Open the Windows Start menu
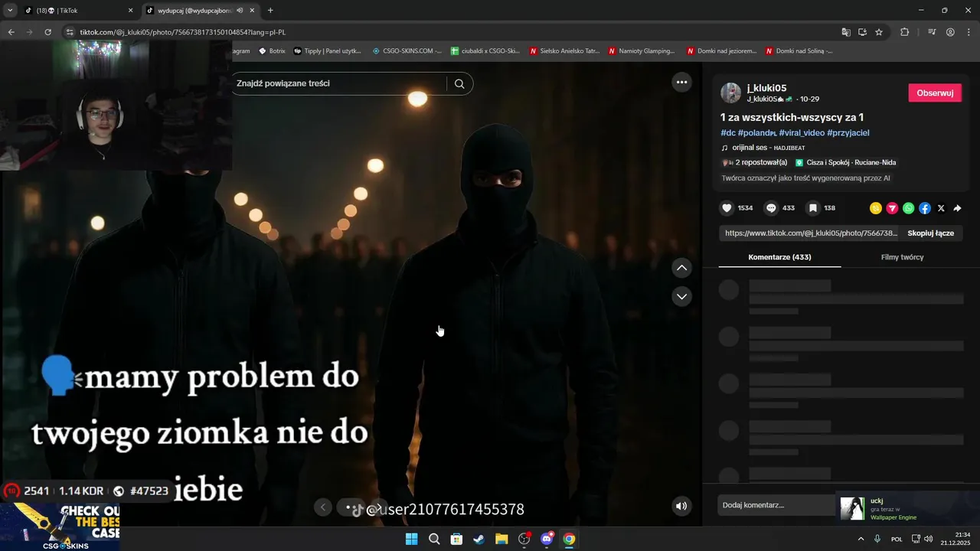980x551 pixels. tap(411, 539)
